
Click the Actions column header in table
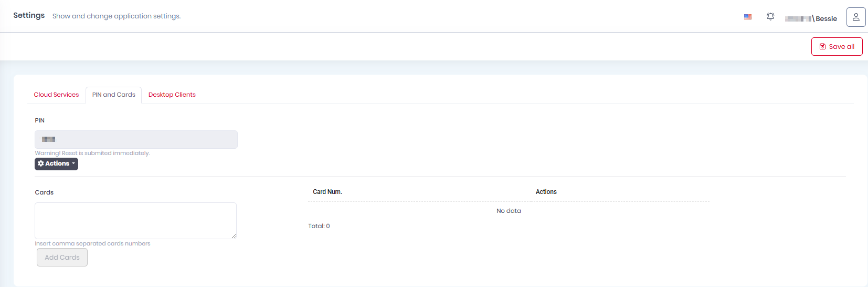pos(546,192)
